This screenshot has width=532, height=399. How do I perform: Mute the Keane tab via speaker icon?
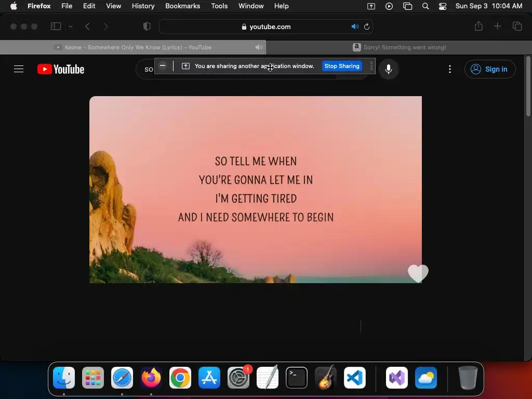pyautogui.click(x=259, y=47)
